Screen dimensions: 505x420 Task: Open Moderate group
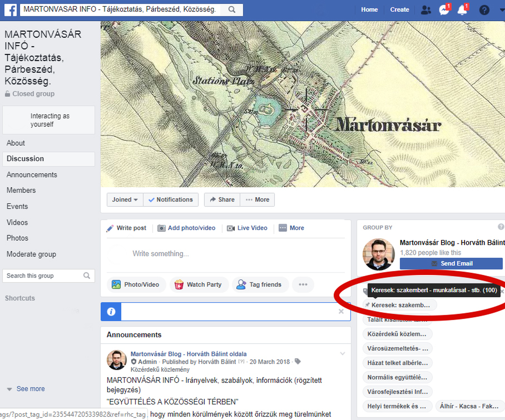tap(32, 254)
